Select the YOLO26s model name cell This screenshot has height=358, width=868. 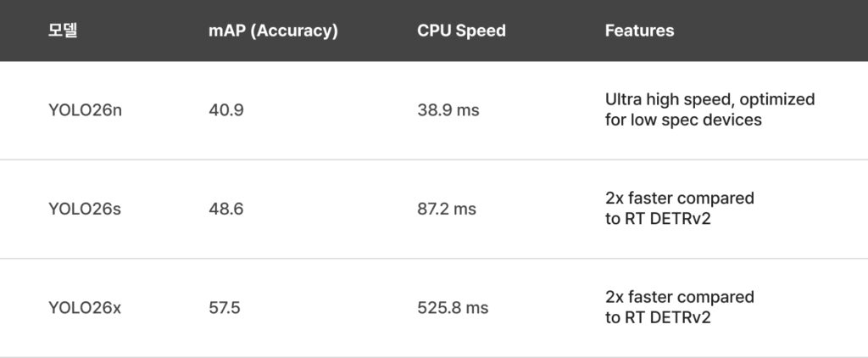85,209
